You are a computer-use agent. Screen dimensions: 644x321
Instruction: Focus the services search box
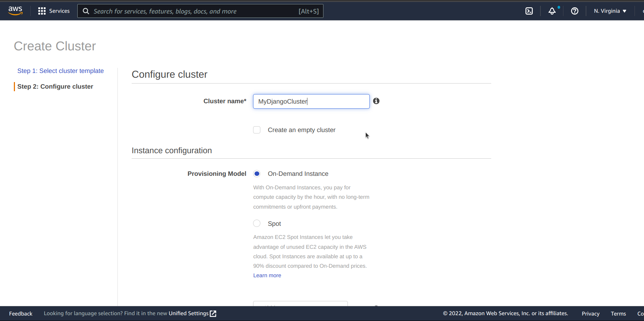(193, 11)
